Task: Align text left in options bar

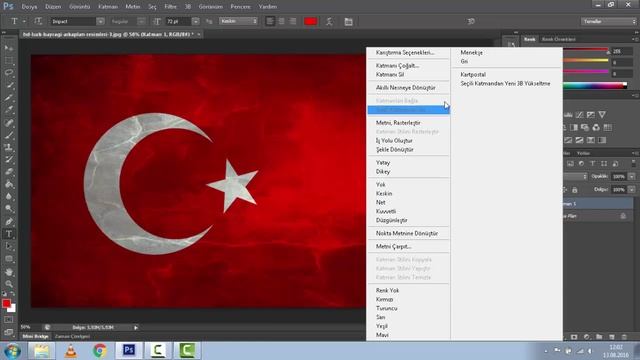Action: pos(270,21)
